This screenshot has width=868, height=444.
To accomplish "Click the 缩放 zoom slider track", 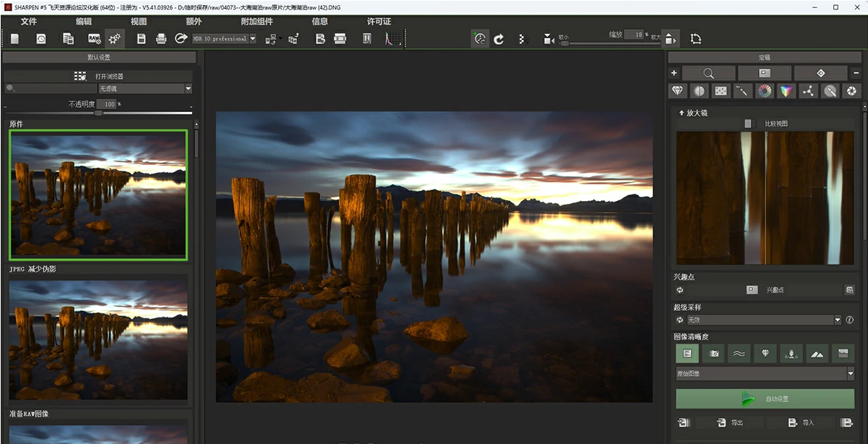I will (611, 43).
